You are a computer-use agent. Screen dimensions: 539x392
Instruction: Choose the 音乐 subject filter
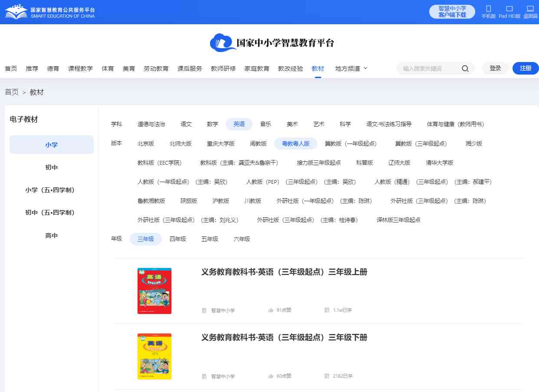click(x=266, y=124)
